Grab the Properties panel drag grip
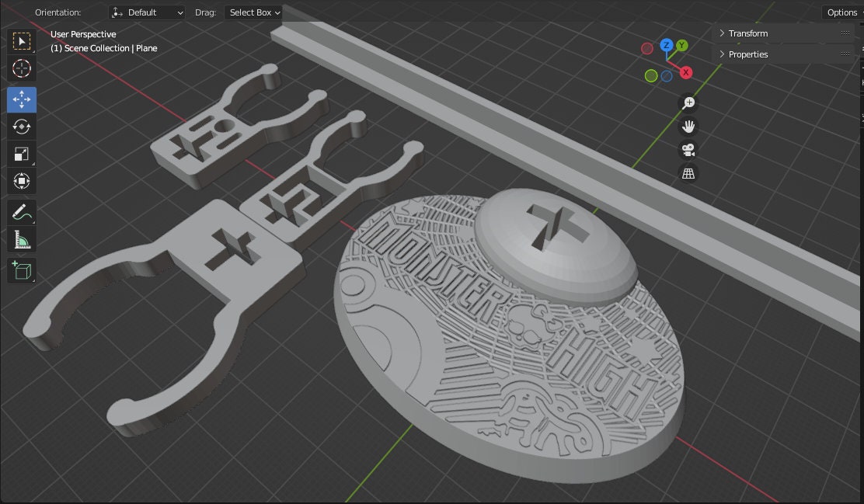Viewport: 864px width, 504px height. [845, 54]
